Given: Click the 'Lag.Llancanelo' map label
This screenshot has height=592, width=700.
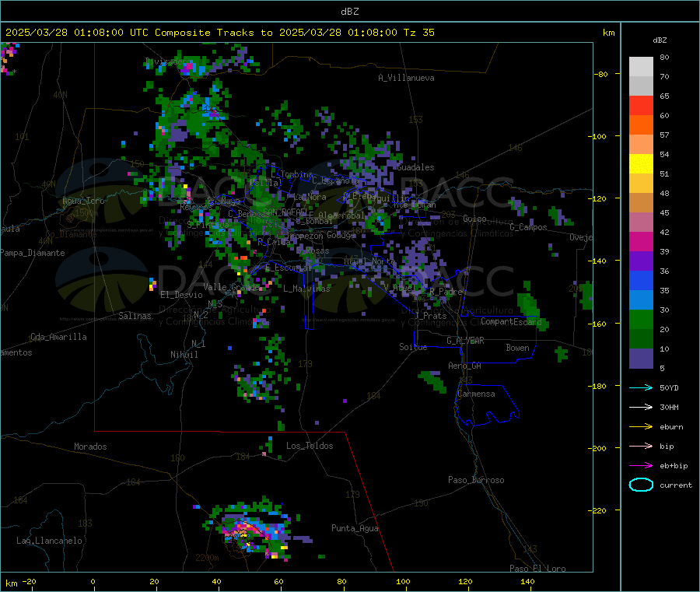Looking at the screenshot, I should [49, 541].
